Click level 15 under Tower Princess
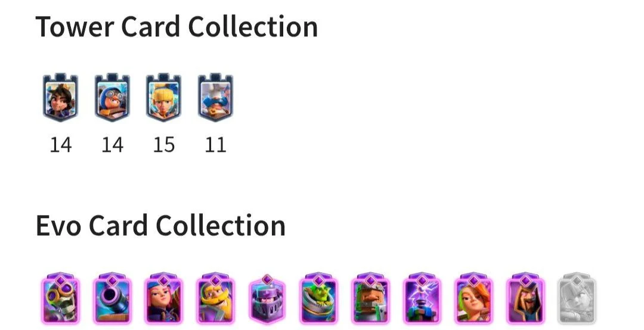This screenshot has width=644, height=330. coord(163,145)
